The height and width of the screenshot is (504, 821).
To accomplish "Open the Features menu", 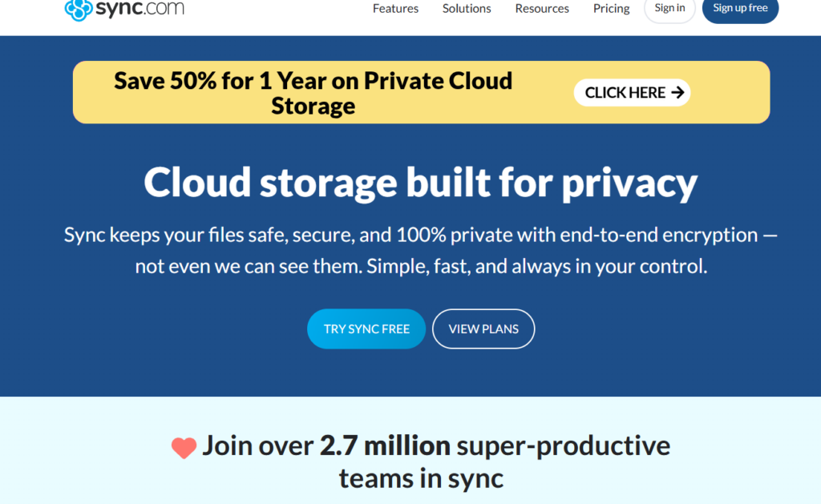I will pyautogui.click(x=395, y=8).
